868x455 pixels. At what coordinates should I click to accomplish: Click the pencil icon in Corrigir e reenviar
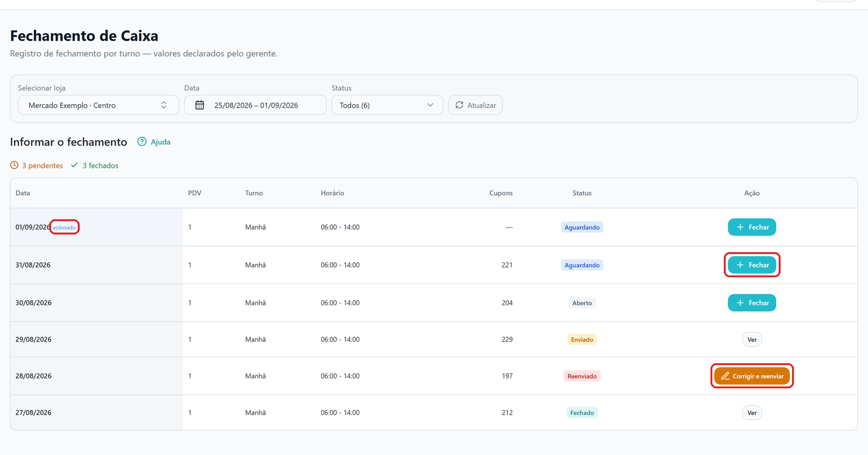pos(725,376)
